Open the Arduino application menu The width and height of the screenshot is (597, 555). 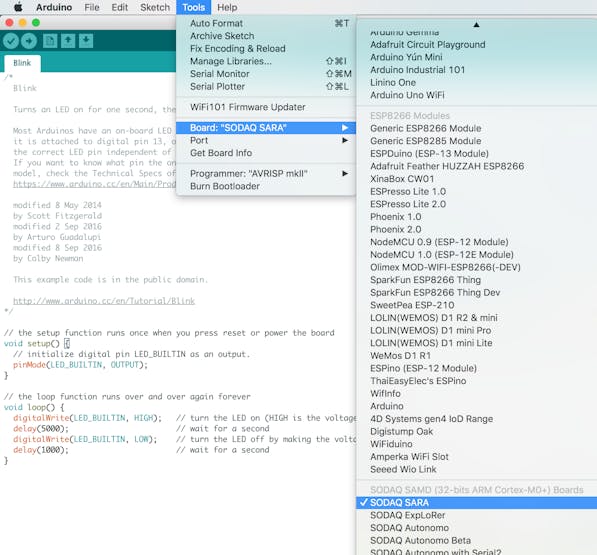click(x=54, y=7)
